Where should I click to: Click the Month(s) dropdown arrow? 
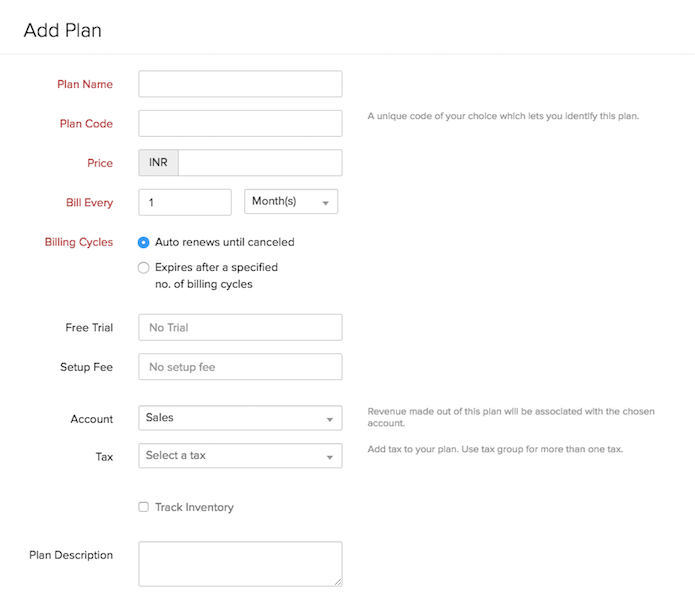coord(326,203)
